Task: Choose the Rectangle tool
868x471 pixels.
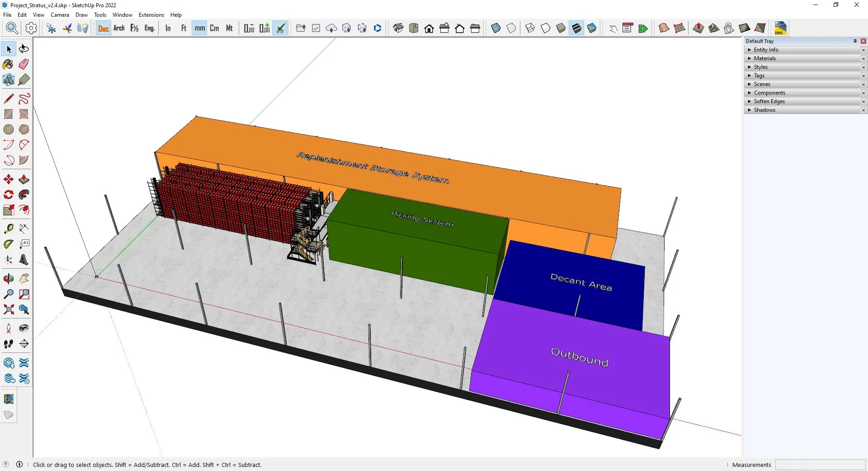Action: point(9,114)
